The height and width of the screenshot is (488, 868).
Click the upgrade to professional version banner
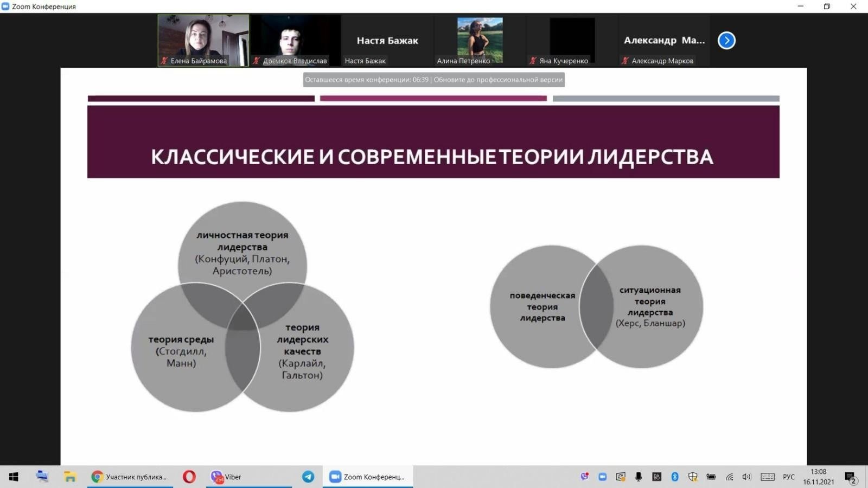coord(433,80)
